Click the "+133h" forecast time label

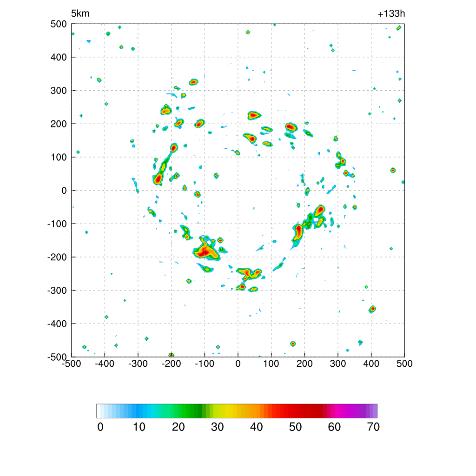point(391,13)
